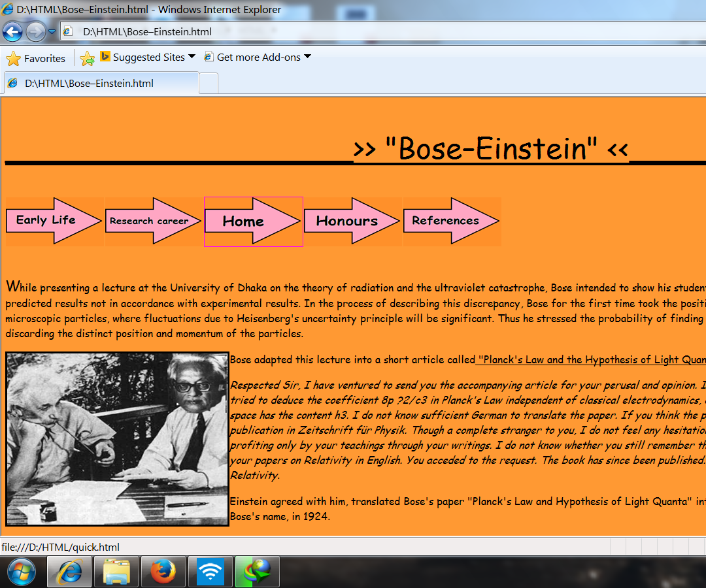Open Windows Explorer from the taskbar
The height and width of the screenshot is (588, 706).
[x=116, y=572]
